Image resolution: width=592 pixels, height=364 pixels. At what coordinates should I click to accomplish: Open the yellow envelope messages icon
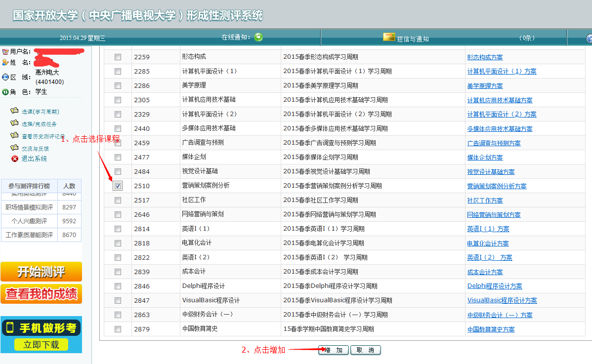click(389, 38)
